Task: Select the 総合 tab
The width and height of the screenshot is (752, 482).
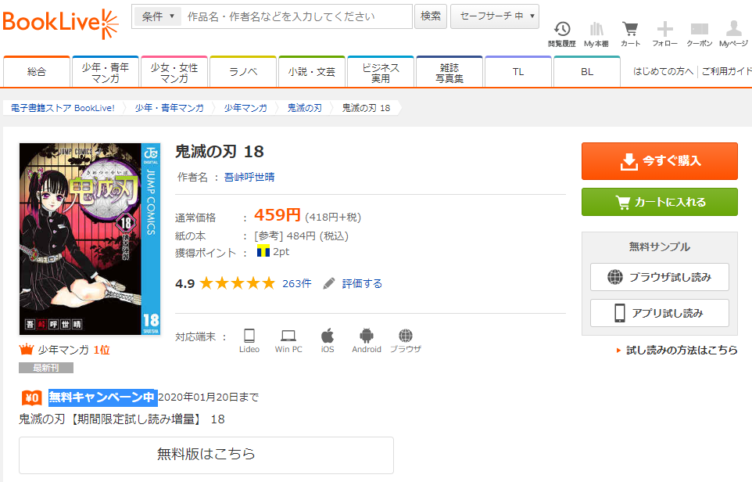Action: tap(37, 72)
